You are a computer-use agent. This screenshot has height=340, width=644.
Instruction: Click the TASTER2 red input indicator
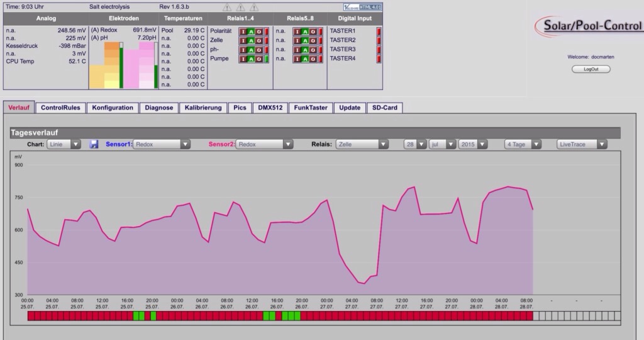(x=379, y=40)
